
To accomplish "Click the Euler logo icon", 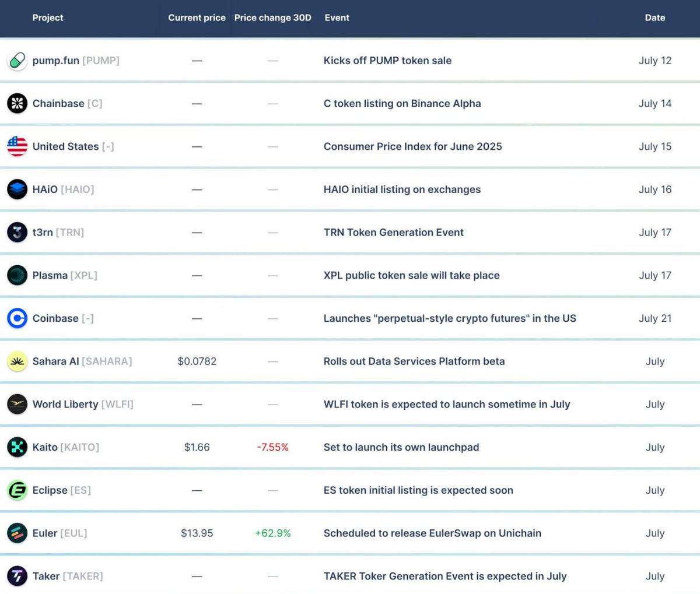I will pyautogui.click(x=17, y=533).
